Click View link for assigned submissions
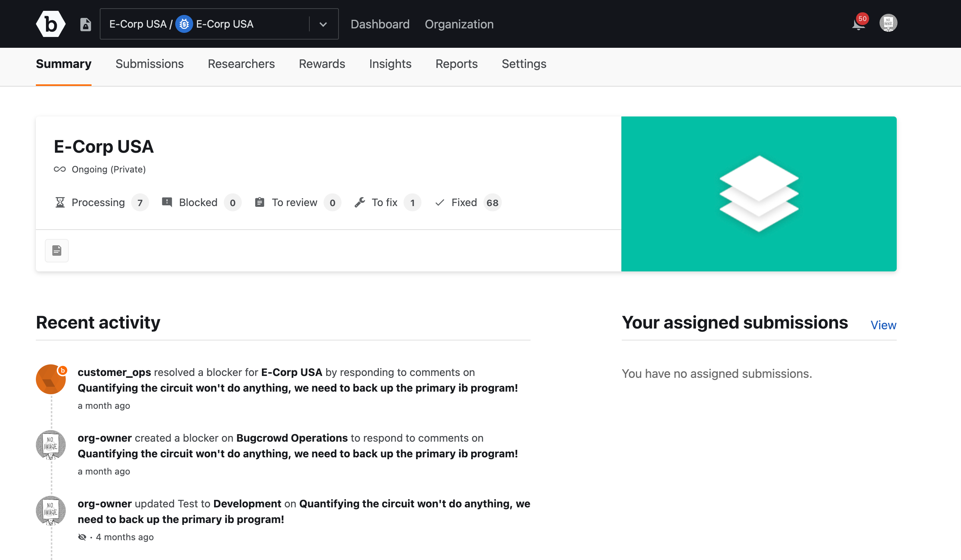 click(883, 325)
